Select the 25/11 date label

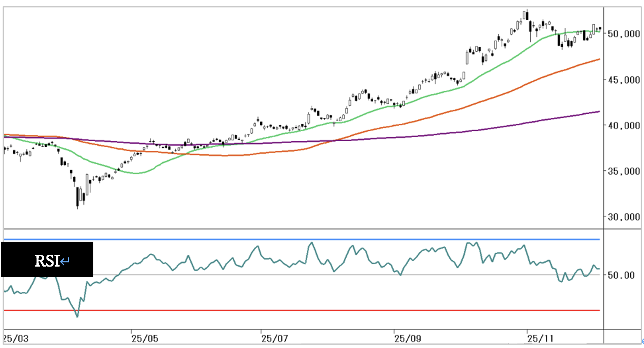(x=540, y=339)
